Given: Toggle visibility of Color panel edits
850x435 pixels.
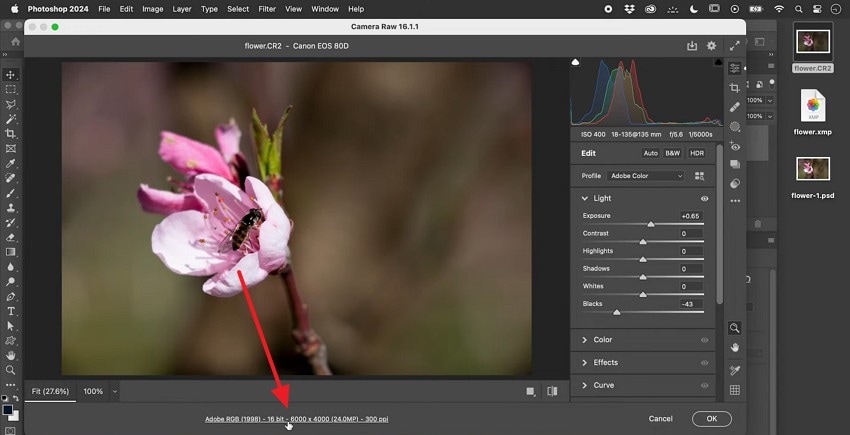Looking at the screenshot, I should point(704,340).
